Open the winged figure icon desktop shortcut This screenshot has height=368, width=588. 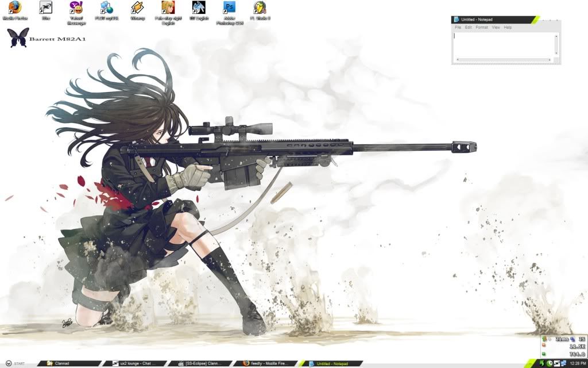click(x=199, y=10)
